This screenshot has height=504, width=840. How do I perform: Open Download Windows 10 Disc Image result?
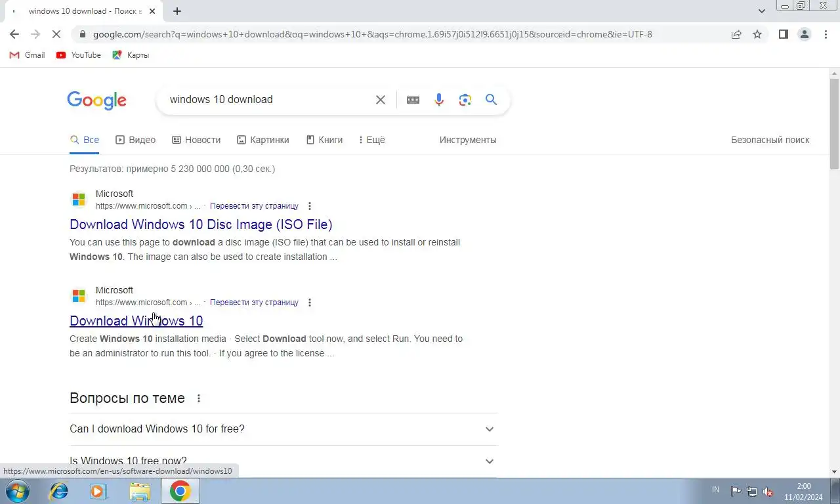coord(201,224)
